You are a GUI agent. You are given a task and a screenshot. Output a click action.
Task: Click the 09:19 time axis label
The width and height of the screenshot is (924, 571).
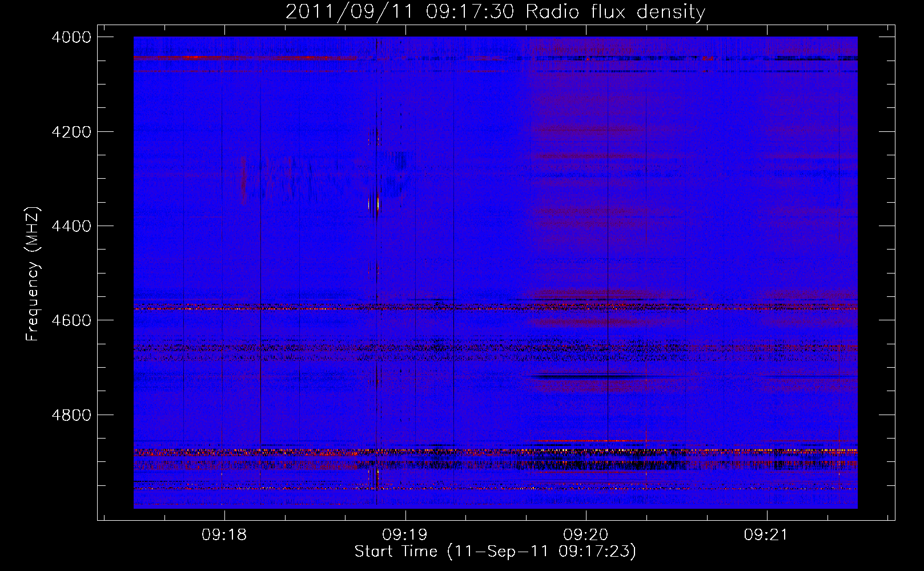(405, 535)
